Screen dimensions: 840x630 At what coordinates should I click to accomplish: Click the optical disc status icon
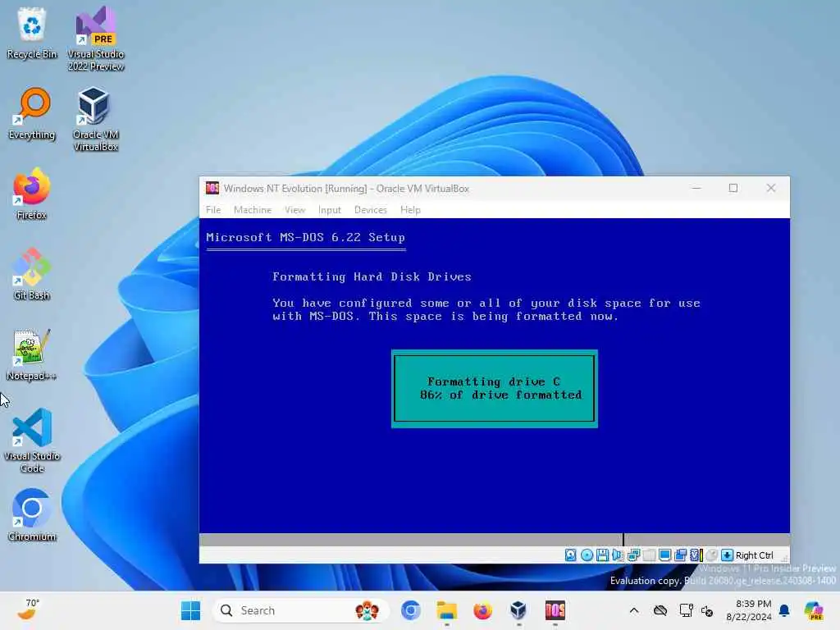point(587,555)
